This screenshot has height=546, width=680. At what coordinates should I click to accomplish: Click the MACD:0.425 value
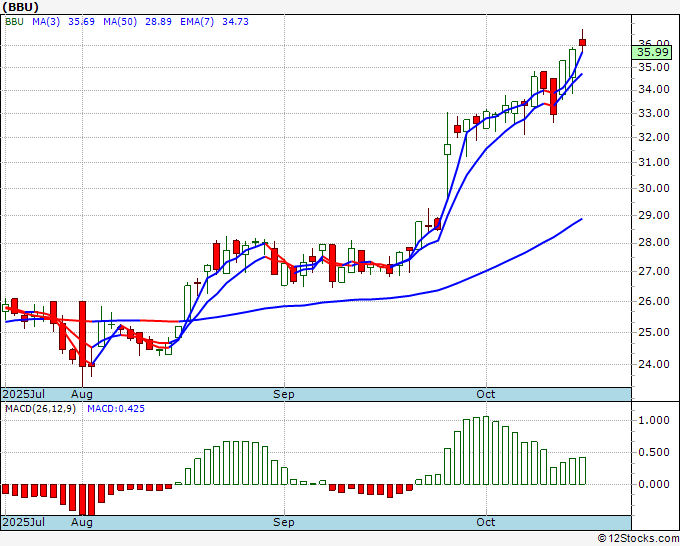pyautogui.click(x=116, y=409)
